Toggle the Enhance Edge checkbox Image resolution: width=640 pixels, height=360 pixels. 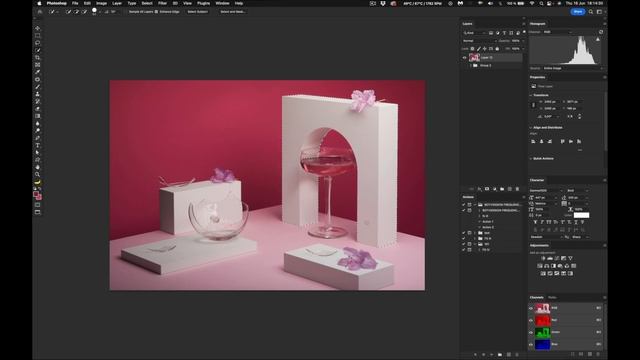[x=156, y=12]
